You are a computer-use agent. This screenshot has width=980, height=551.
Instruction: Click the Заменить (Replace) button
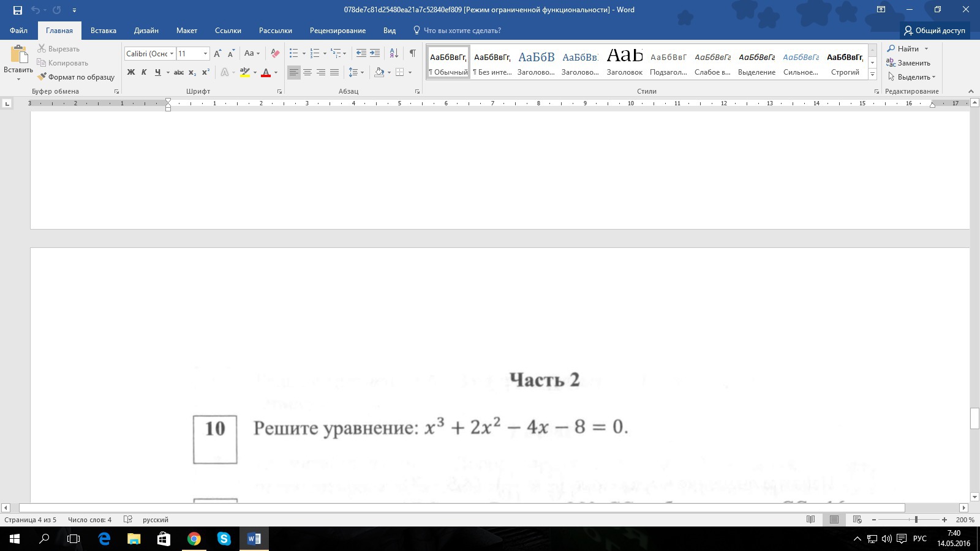908,63
